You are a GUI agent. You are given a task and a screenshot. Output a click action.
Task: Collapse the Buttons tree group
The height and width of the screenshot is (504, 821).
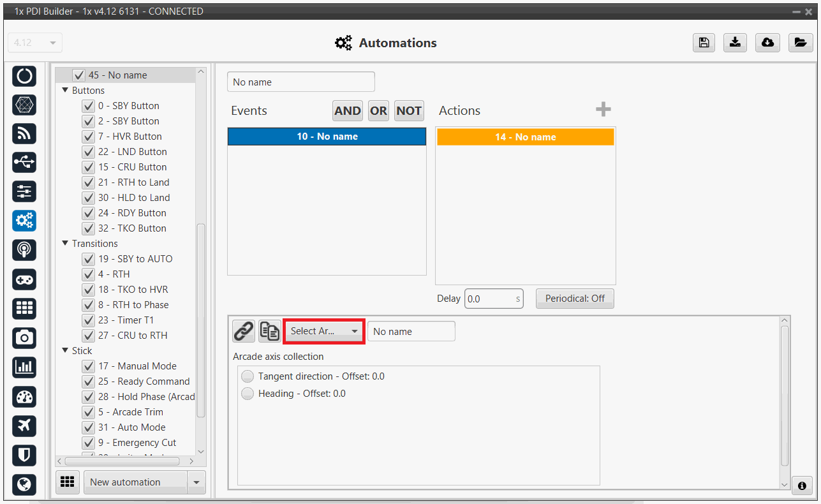[x=65, y=91]
